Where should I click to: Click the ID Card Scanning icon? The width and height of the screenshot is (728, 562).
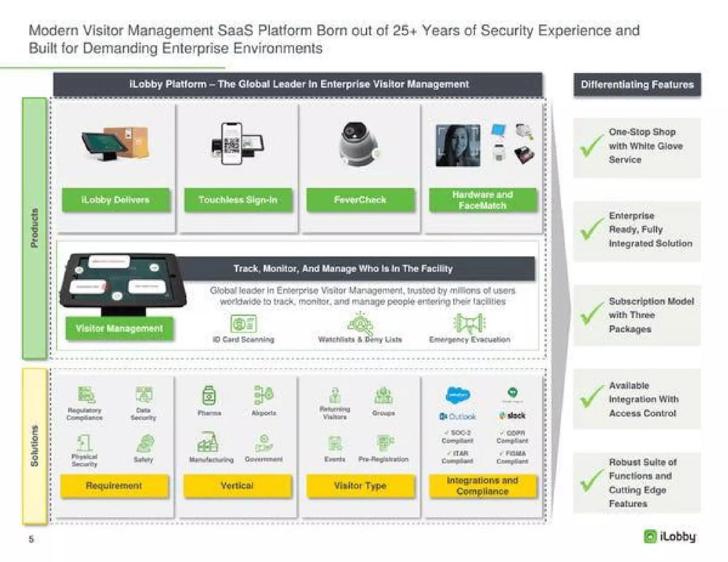pos(243,322)
